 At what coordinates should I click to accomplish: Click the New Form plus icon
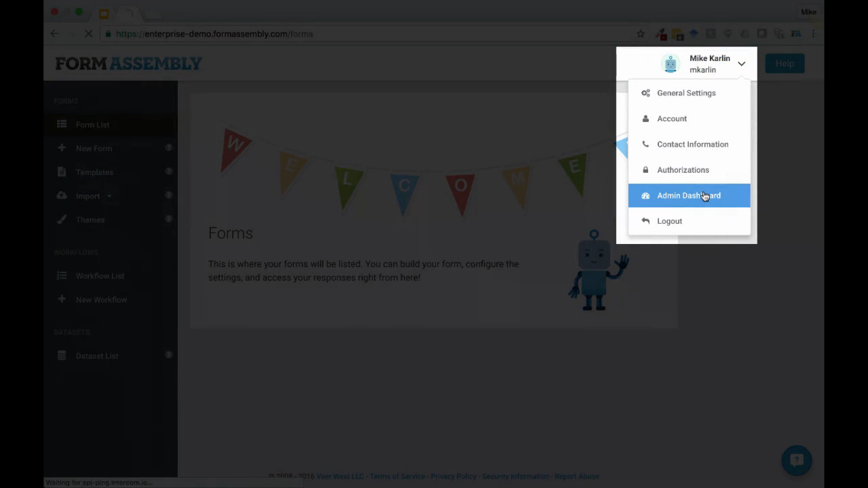[x=62, y=148]
